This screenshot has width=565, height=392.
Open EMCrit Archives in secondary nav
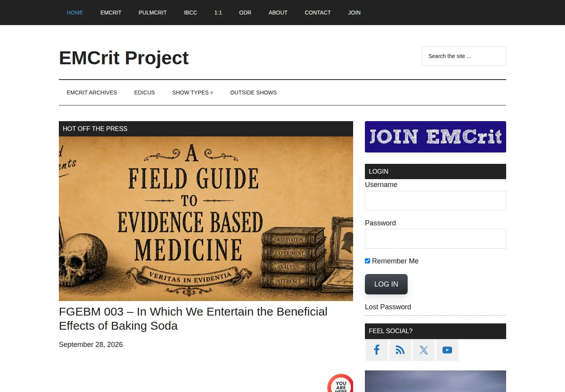pyautogui.click(x=92, y=93)
